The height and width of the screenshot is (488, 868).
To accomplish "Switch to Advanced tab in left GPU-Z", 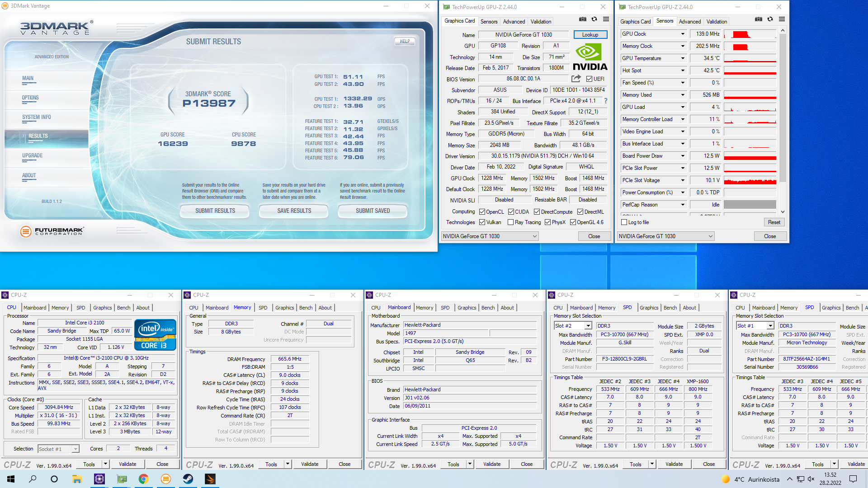I will click(x=514, y=22).
